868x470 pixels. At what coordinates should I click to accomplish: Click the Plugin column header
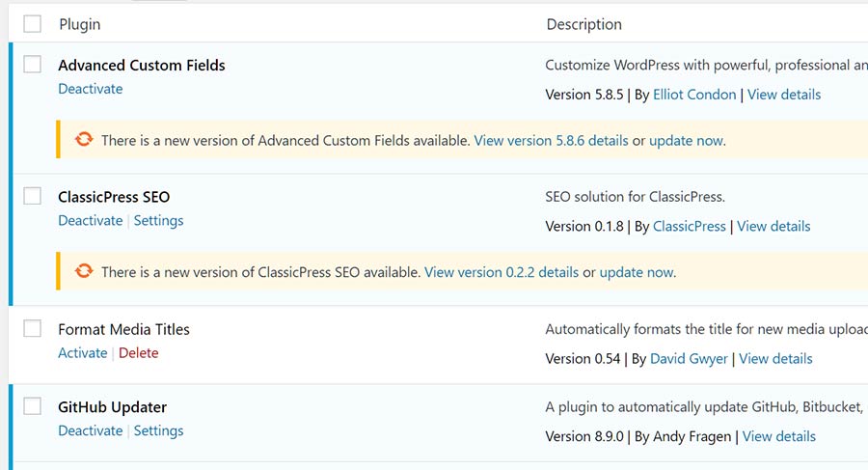(x=80, y=24)
